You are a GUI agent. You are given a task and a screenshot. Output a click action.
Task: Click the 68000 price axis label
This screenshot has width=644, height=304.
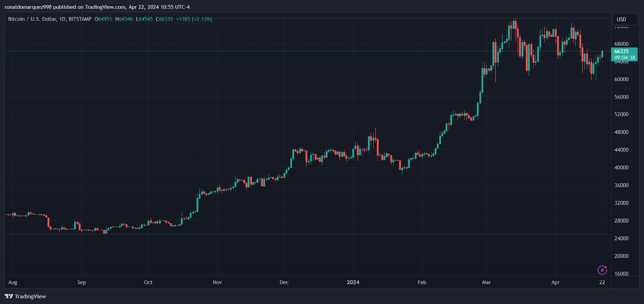(x=621, y=44)
